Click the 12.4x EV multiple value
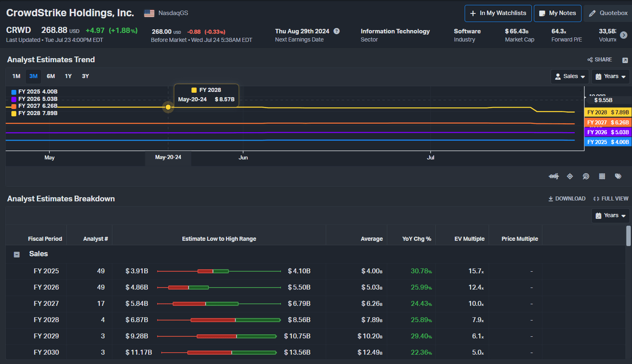Image resolution: width=632 pixels, height=364 pixels. 476,288
